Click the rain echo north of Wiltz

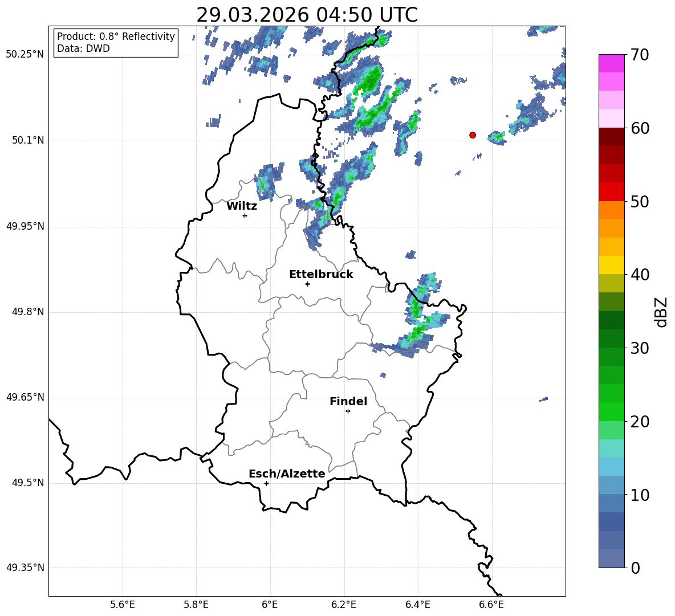(x=268, y=181)
